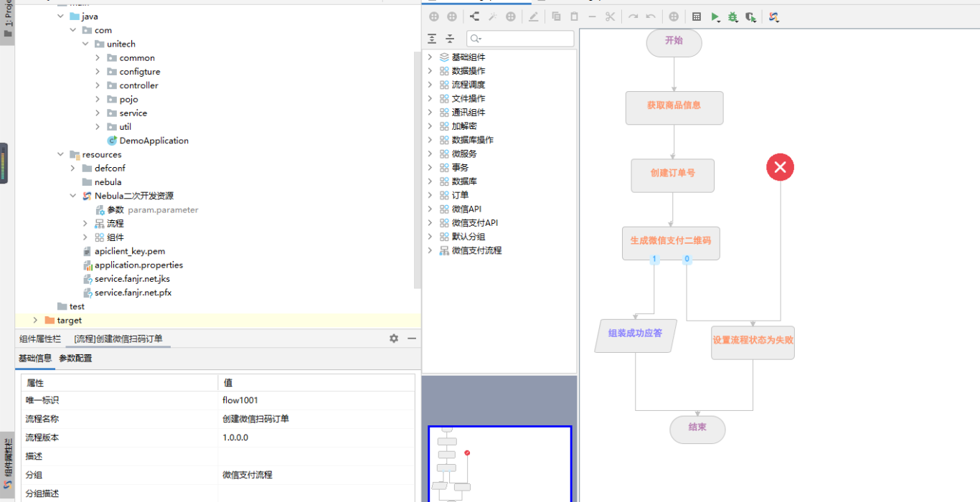Click the red error badge on the canvas

pyautogui.click(x=780, y=166)
